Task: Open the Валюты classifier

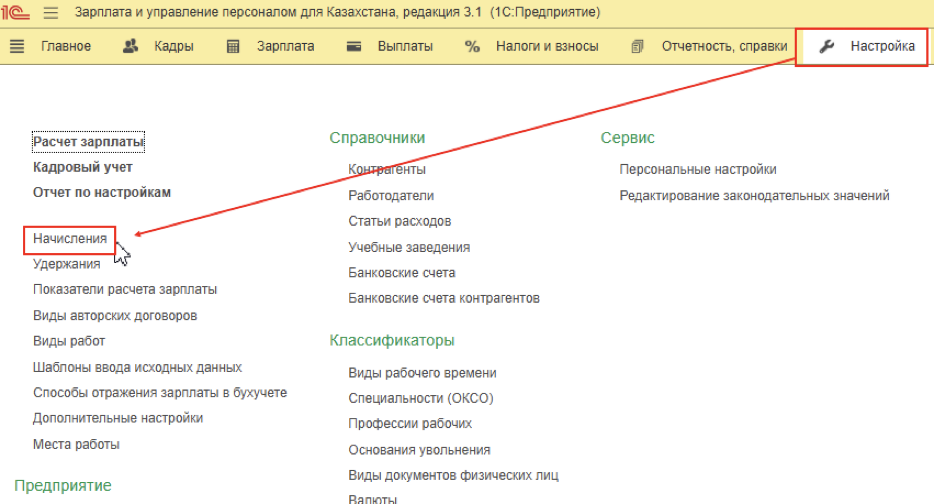Action: click(x=373, y=499)
